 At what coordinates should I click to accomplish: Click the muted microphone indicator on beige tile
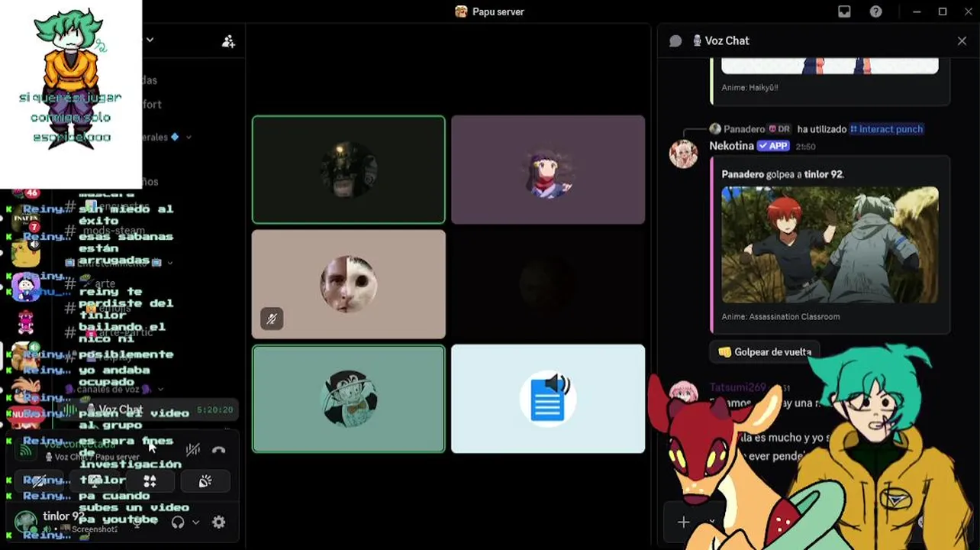click(272, 319)
